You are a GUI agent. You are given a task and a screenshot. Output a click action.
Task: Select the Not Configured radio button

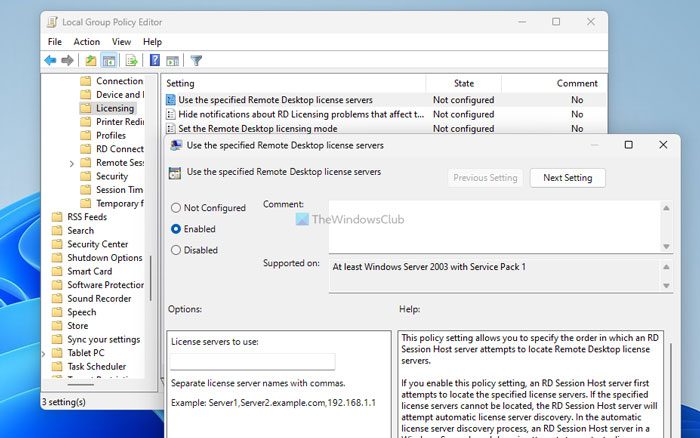tap(176, 208)
